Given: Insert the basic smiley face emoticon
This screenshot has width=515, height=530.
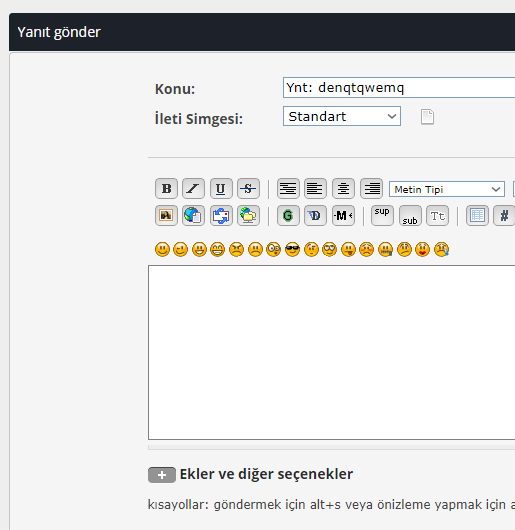Looking at the screenshot, I should click(162, 249).
